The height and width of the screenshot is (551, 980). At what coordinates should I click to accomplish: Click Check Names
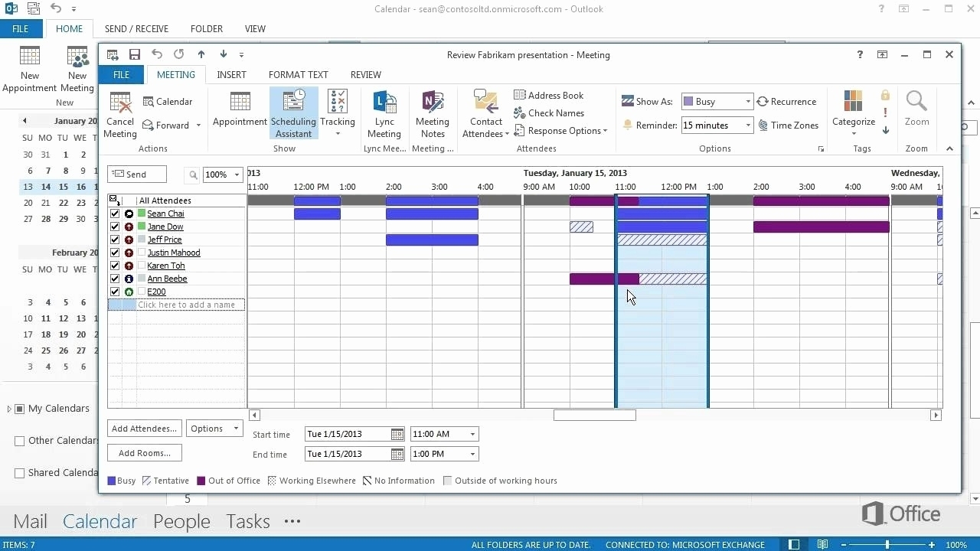coord(548,112)
